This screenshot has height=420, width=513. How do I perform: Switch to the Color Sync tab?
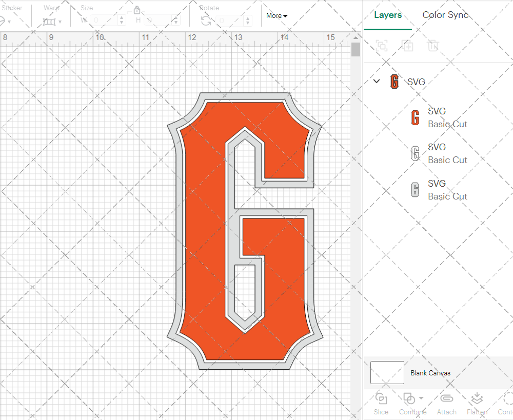pyautogui.click(x=445, y=15)
